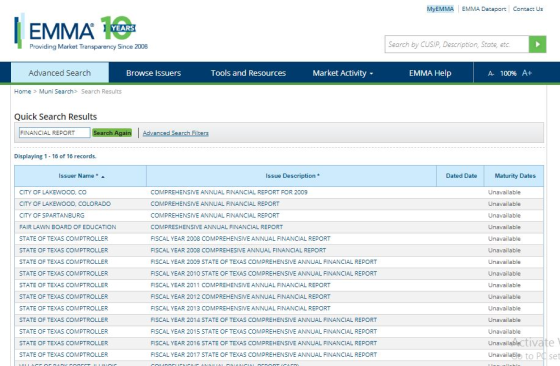Viewport: 560px width, 366px height.
Task: Sort by Issuer Name ascending arrow
Action: click(103, 176)
